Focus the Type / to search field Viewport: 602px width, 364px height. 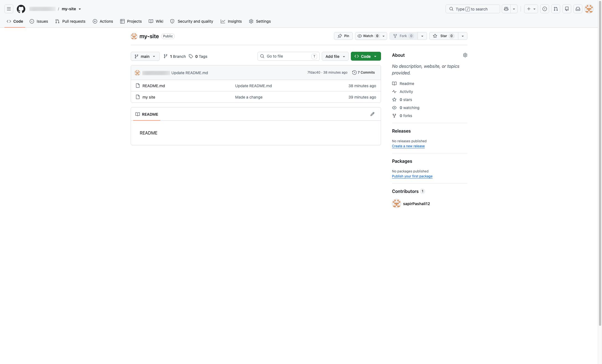(x=473, y=9)
